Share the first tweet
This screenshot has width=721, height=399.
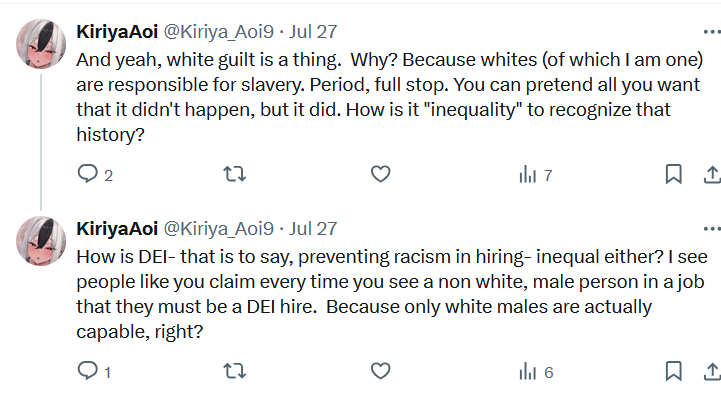tap(712, 174)
